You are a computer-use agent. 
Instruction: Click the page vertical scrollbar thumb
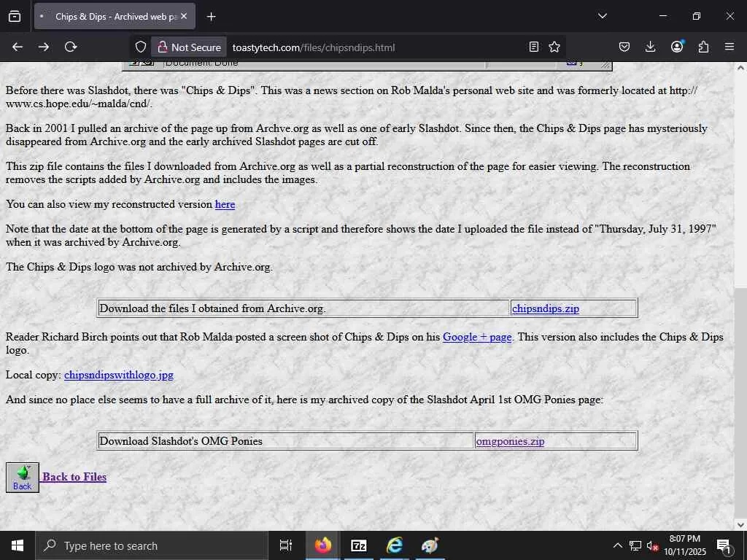pyautogui.click(x=740, y=402)
